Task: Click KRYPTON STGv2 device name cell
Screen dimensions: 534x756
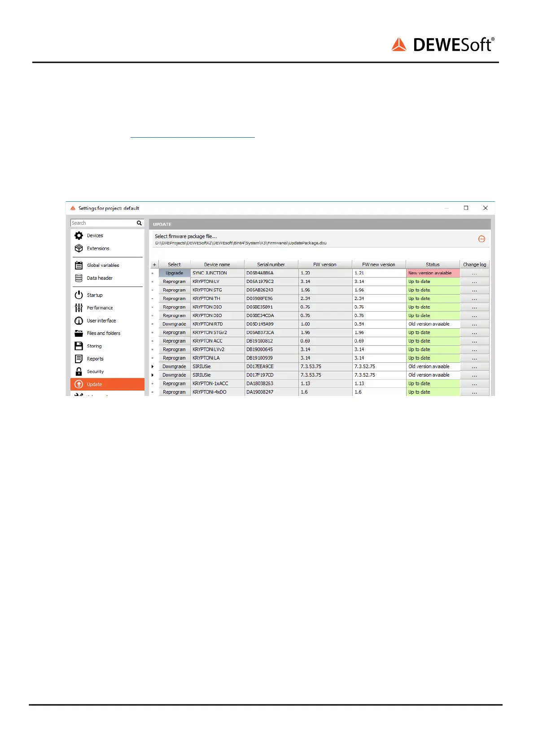Action: (x=218, y=333)
